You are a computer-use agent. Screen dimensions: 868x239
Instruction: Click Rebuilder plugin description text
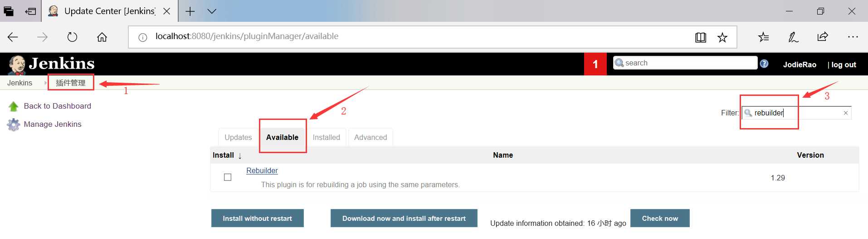[x=361, y=184]
